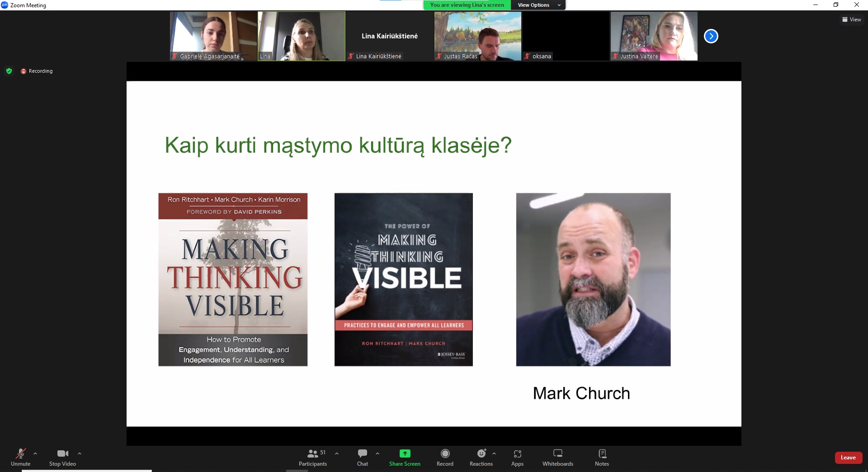
Task: Open the Chat panel
Action: coord(363,457)
